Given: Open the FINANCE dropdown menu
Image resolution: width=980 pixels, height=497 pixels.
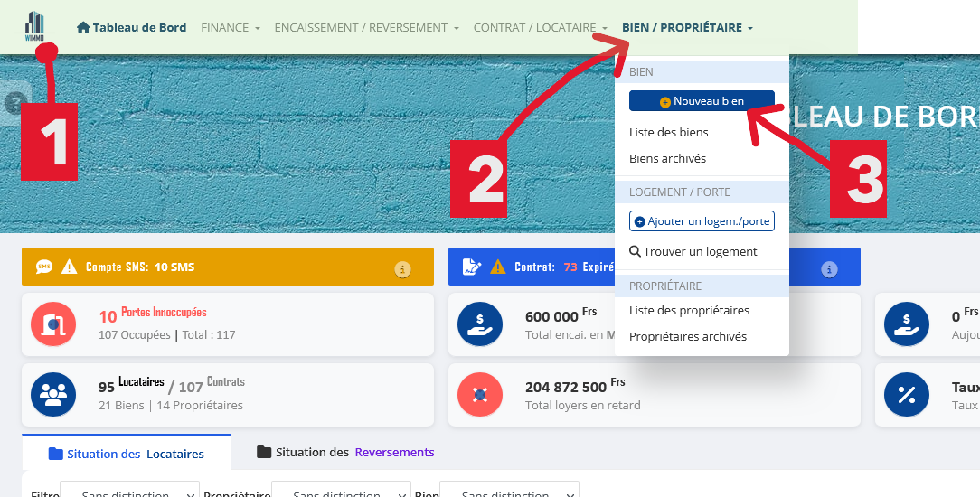Looking at the screenshot, I should click(x=231, y=28).
